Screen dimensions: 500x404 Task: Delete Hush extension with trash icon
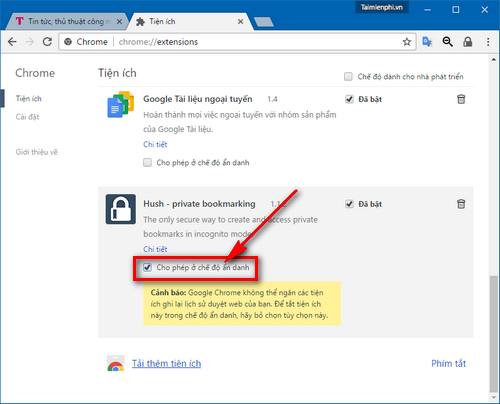(461, 204)
